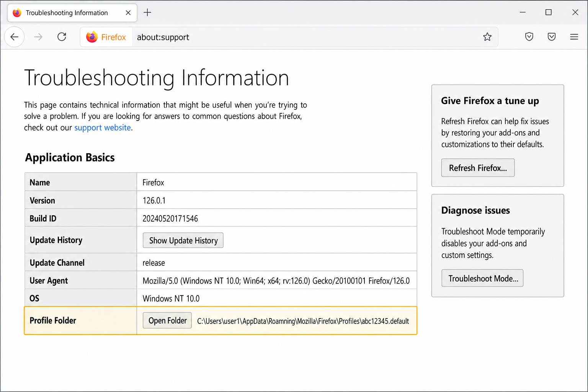Bookmark this page with the star icon

(487, 37)
